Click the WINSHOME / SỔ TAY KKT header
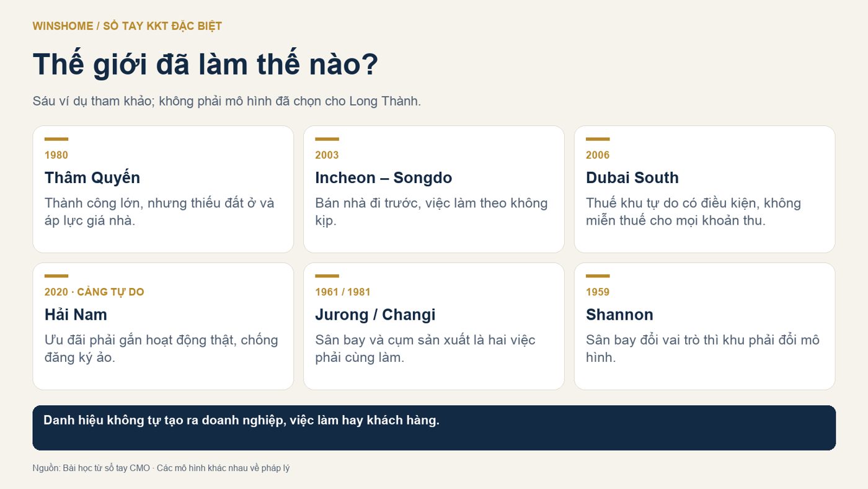Viewport: 868px width, 489px height. (127, 26)
